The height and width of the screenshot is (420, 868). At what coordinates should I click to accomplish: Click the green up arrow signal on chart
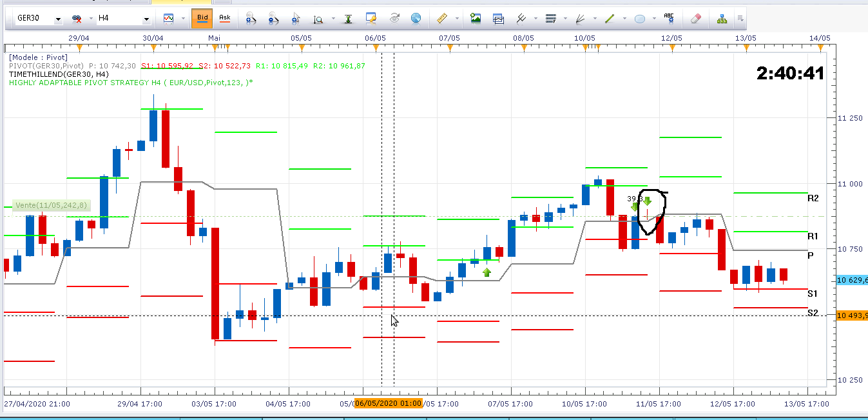[x=487, y=272]
